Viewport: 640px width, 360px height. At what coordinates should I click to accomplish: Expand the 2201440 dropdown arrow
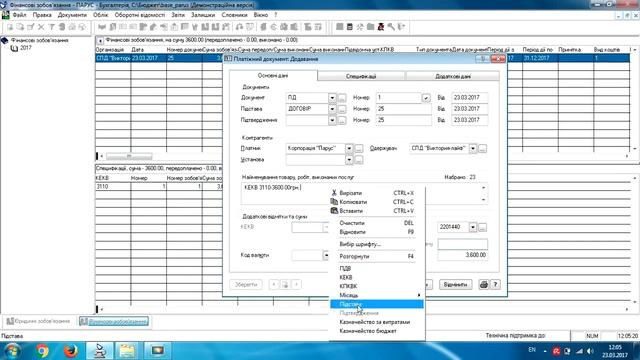(x=473, y=227)
